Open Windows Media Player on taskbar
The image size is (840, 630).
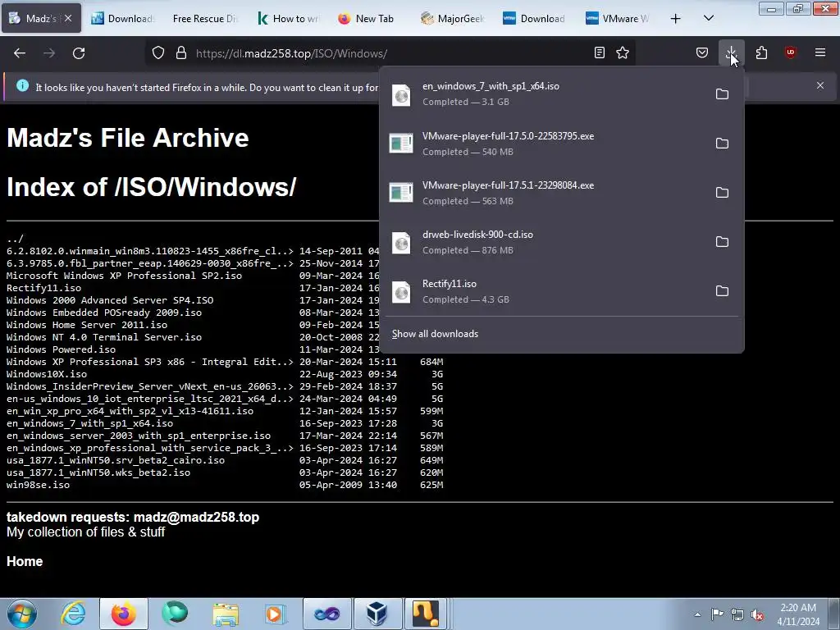pos(276,614)
